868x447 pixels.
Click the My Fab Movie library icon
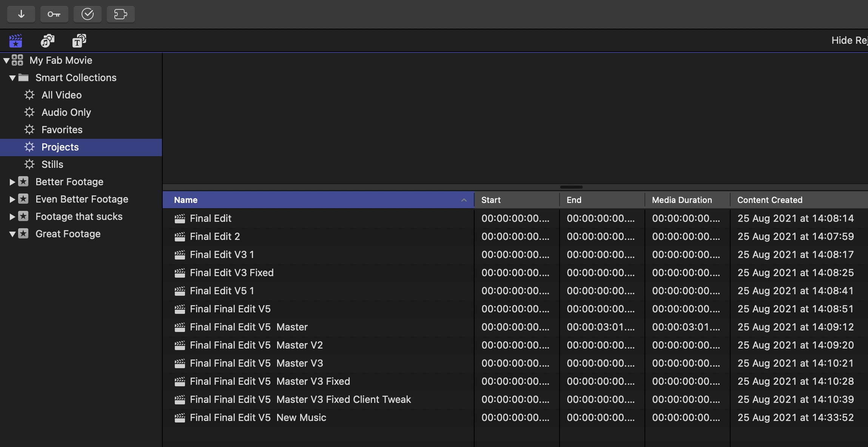click(x=17, y=60)
